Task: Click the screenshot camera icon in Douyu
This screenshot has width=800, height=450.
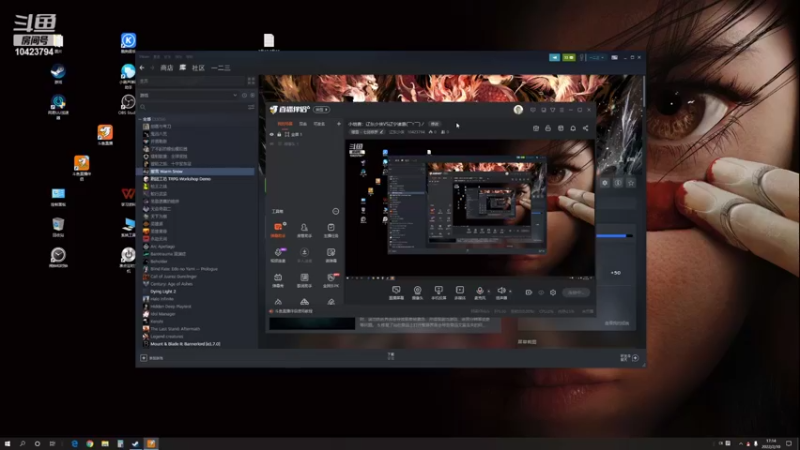Action: 536,128
